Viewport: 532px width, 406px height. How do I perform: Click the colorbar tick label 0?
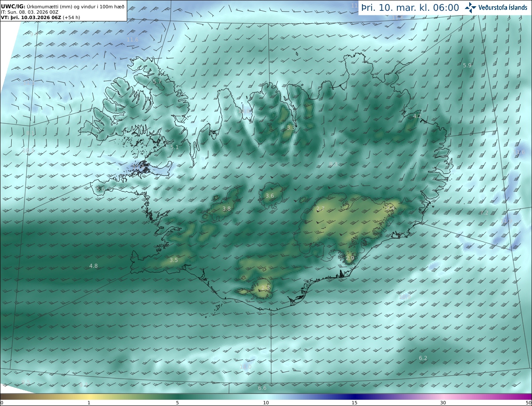click(2, 403)
